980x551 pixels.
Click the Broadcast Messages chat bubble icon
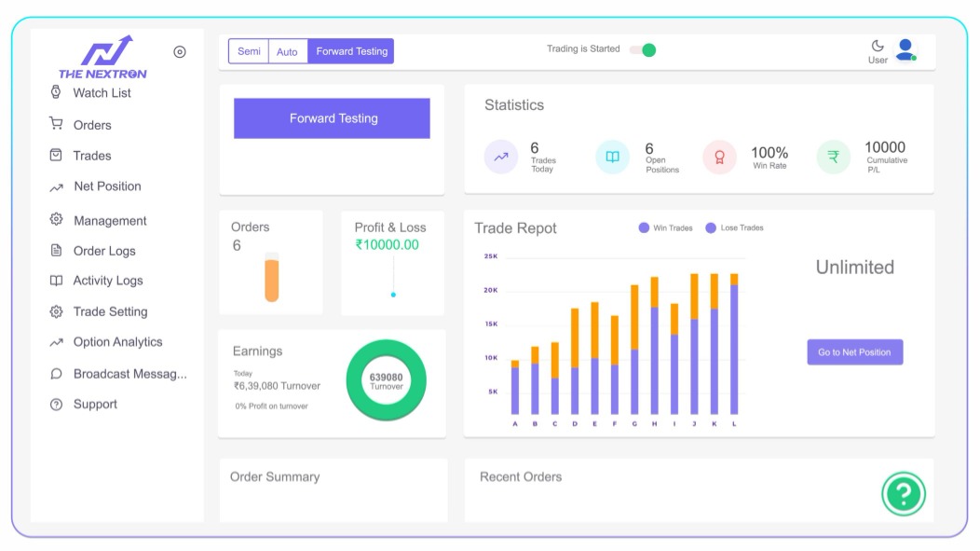pos(56,374)
